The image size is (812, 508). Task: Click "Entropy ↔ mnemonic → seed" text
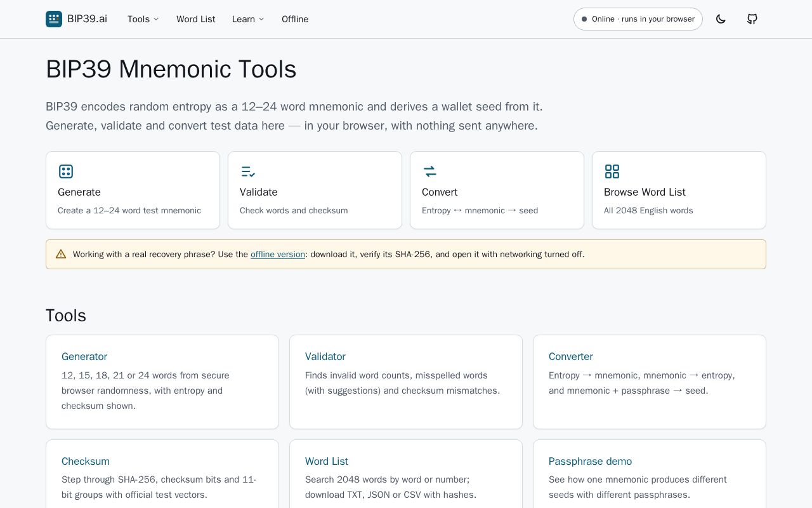click(x=480, y=211)
